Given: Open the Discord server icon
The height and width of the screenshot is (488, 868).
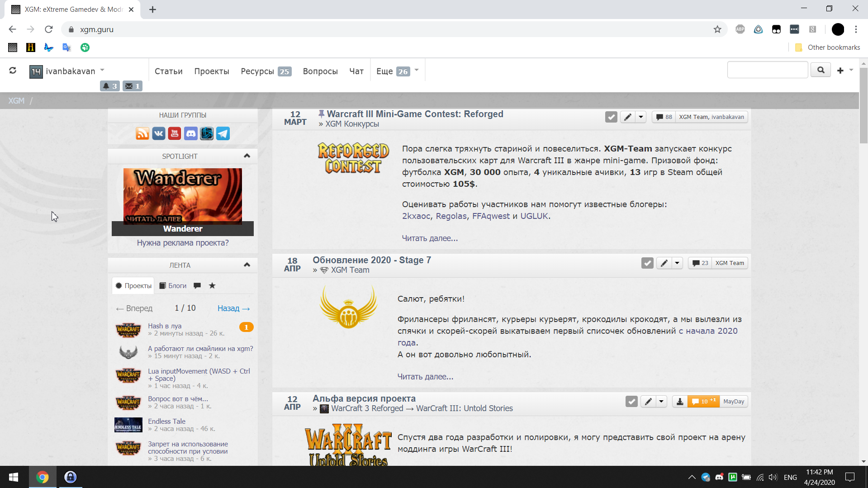Looking at the screenshot, I should [x=191, y=133].
